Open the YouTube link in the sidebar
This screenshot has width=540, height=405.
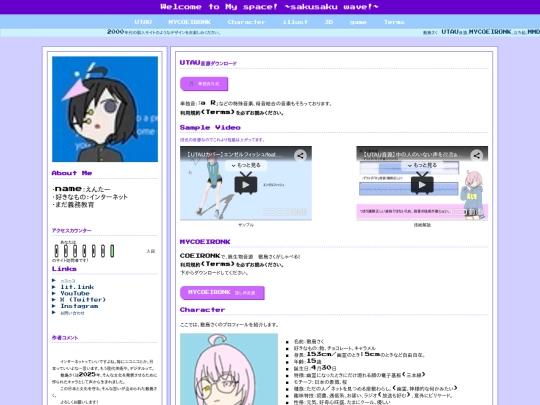click(75, 293)
